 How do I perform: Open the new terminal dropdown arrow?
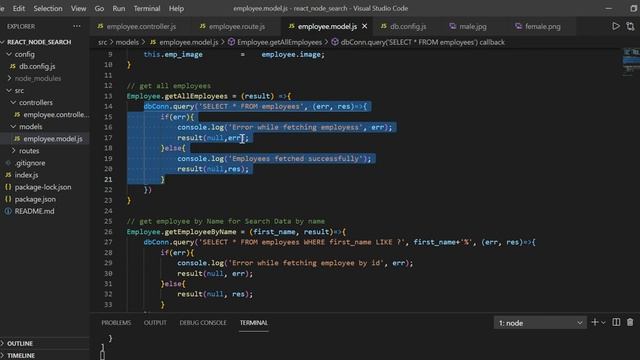[603, 323]
